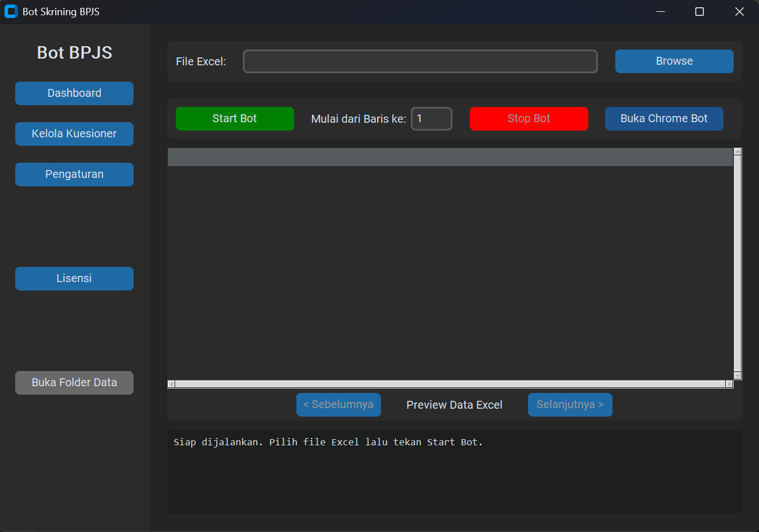The height and width of the screenshot is (532, 759).
Task: Open the Lisensi page
Action: [74, 279]
